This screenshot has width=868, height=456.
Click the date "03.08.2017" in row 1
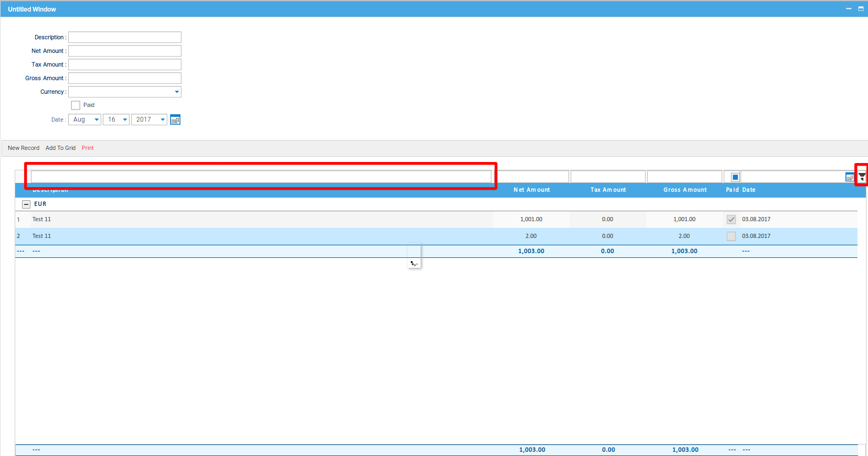pos(756,220)
